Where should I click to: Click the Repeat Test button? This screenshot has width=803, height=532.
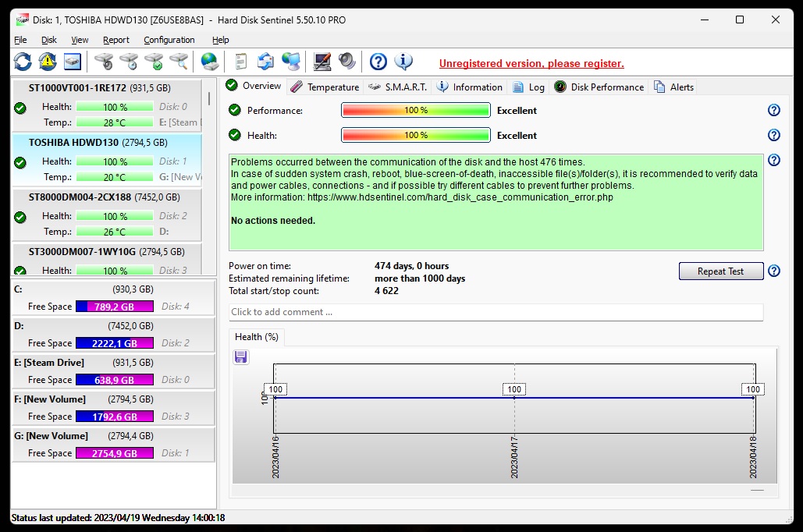[x=720, y=271]
